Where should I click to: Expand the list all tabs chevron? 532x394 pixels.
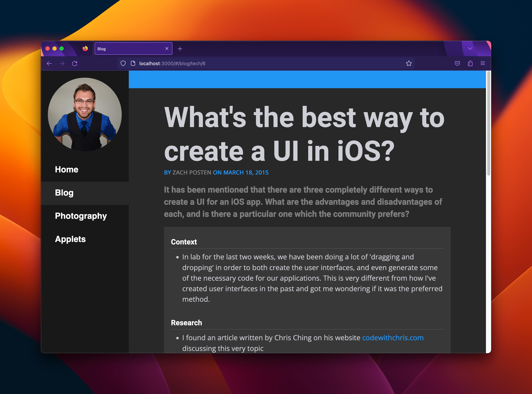470,49
